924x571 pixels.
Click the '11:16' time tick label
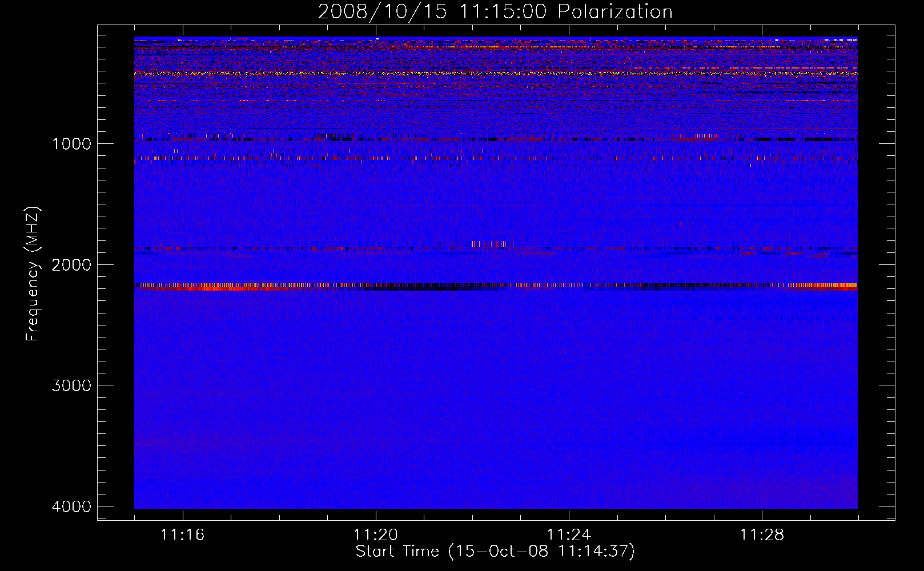[182, 534]
